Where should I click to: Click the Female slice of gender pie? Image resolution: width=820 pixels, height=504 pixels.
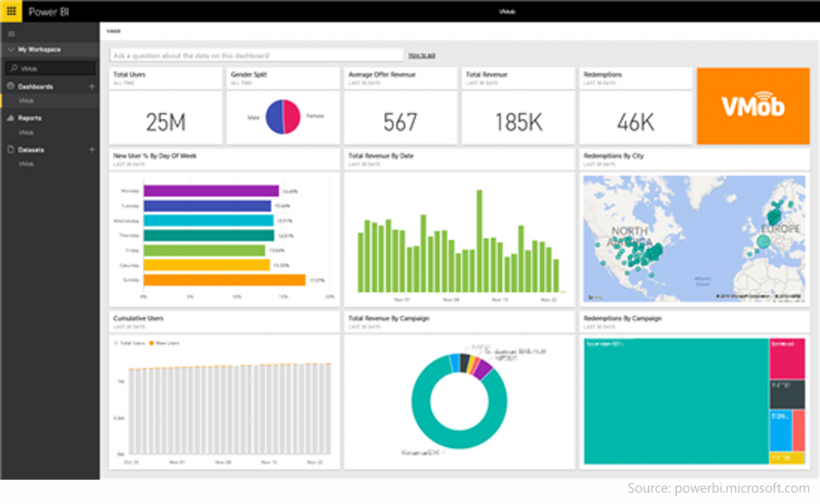point(291,117)
